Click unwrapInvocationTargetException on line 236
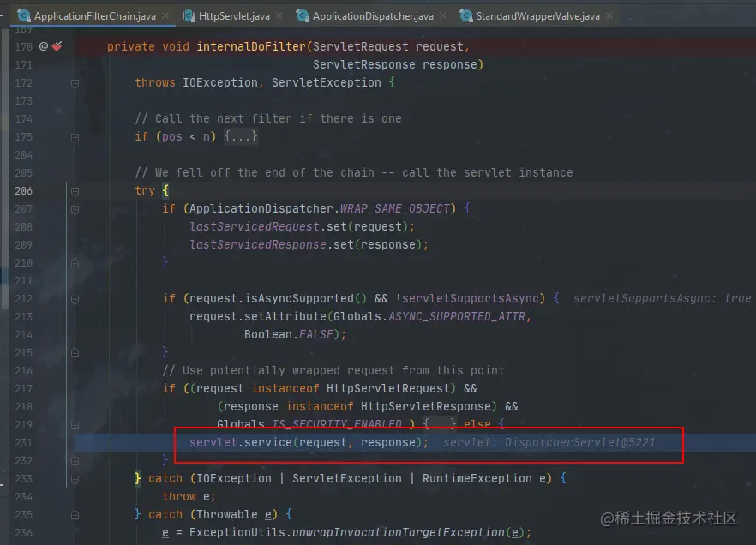 point(398,532)
